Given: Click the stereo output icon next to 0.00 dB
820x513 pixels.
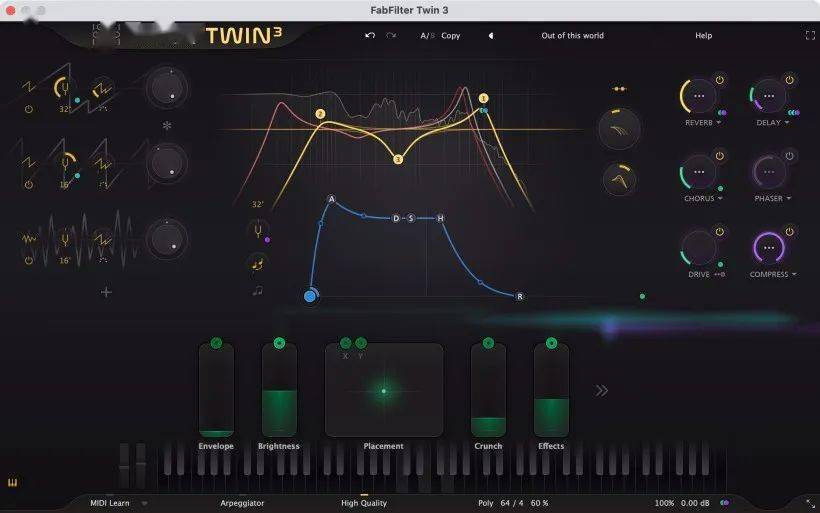Looking at the screenshot, I should tap(724, 503).
